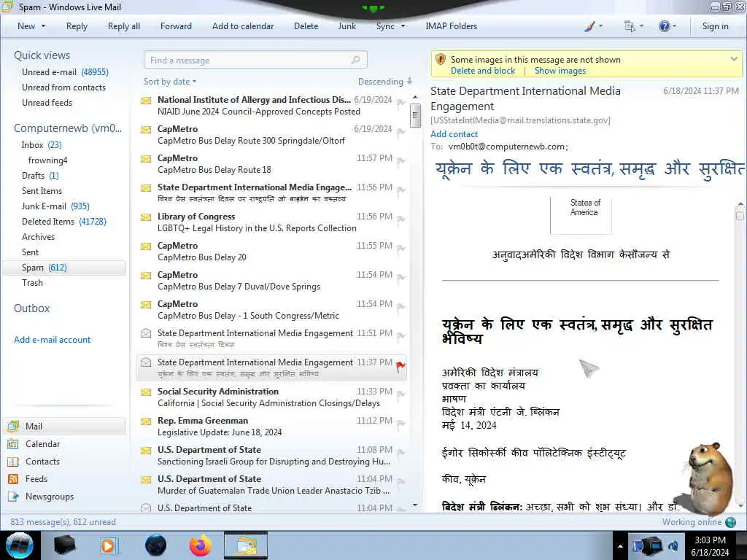Open media player from taskbar
Viewport: 747px width, 560px height.
pyautogui.click(x=109, y=545)
